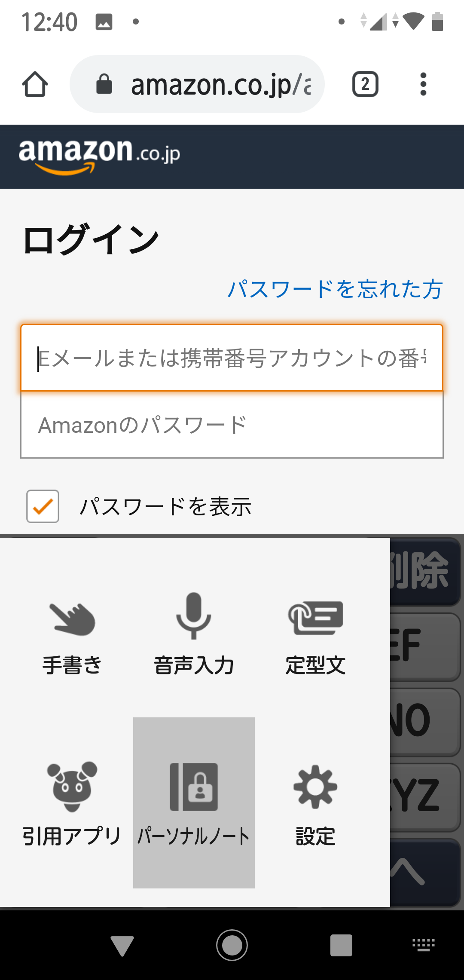Screen dimensions: 464x980
Task: Tap the handwriting input hand icon
Action: point(72,619)
